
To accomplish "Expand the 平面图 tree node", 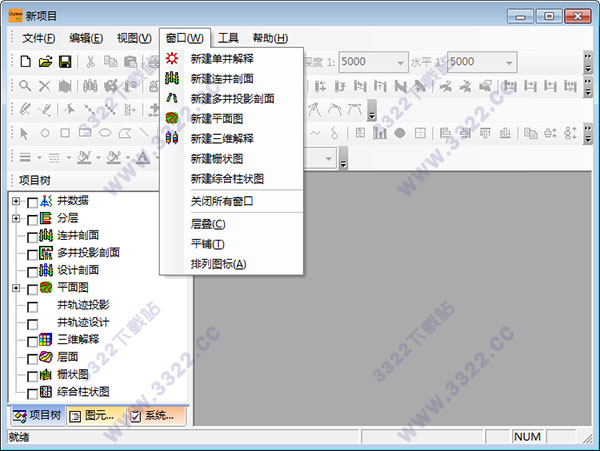I will tap(16, 288).
